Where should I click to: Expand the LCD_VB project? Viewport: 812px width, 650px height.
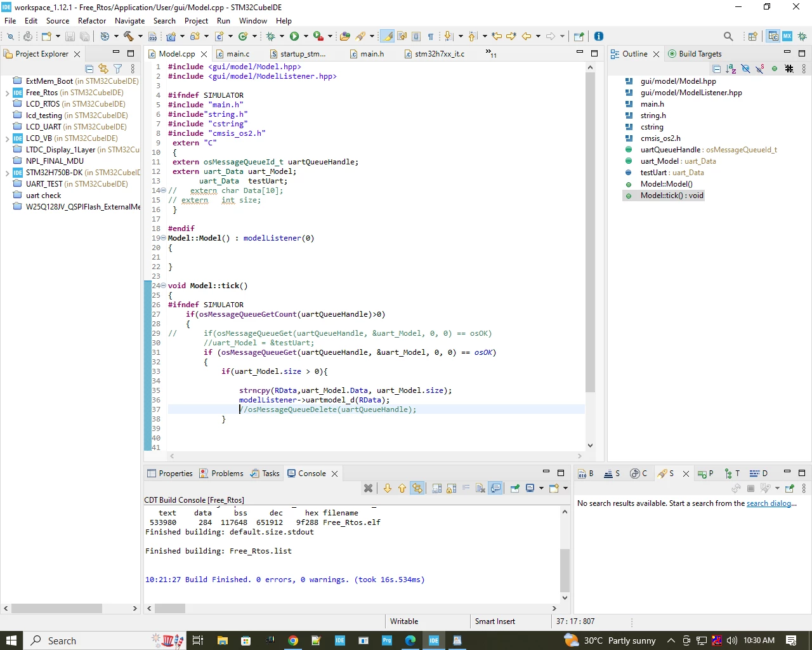tap(7, 138)
